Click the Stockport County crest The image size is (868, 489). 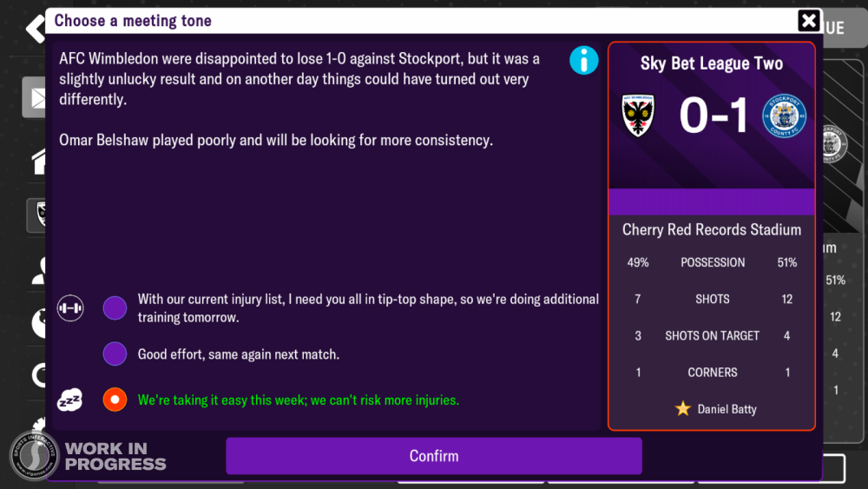(x=784, y=116)
